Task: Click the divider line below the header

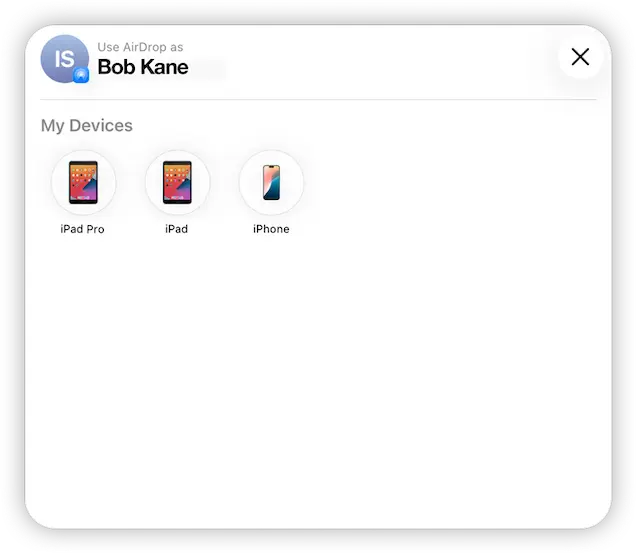Action: tap(318, 100)
